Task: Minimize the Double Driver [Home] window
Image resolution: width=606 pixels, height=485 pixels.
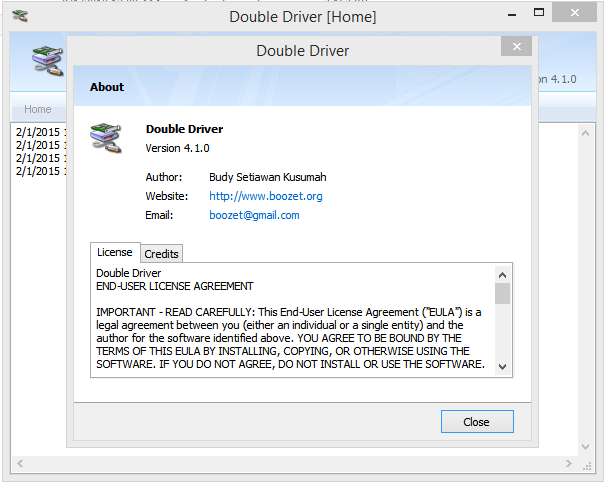Action: [x=512, y=15]
